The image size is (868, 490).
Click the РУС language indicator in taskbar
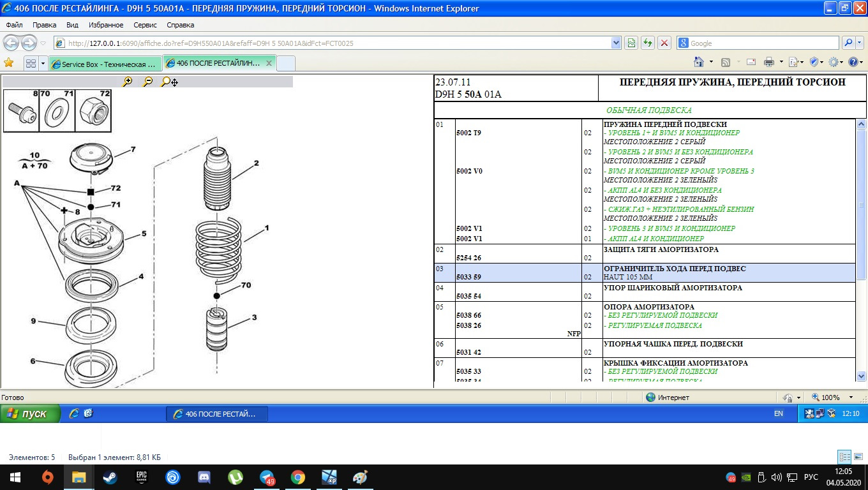(811, 477)
